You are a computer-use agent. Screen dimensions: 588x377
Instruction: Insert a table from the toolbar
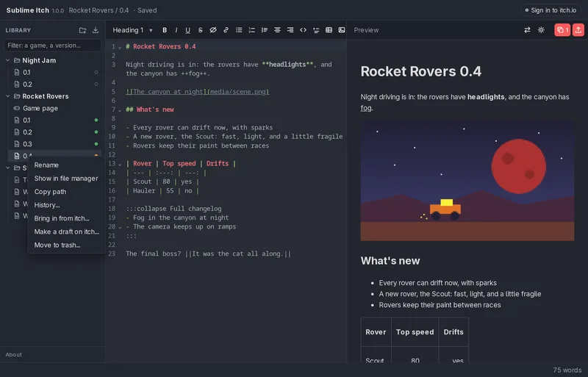(x=329, y=30)
